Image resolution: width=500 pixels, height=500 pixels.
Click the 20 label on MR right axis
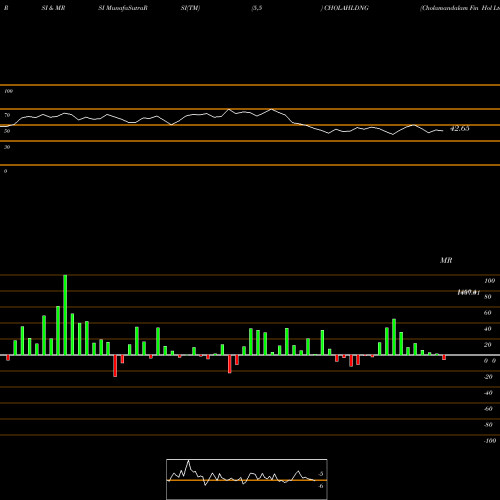tap(488, 345)
